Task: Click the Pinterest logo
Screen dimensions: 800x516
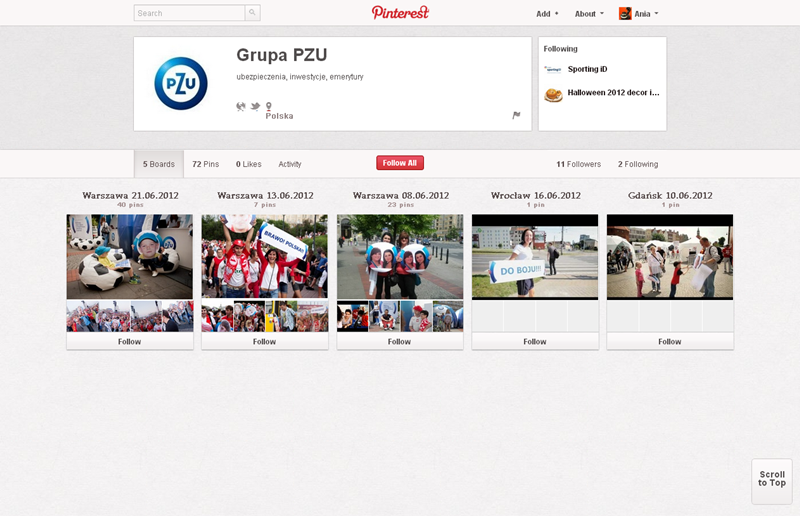Action: [400, 13]
